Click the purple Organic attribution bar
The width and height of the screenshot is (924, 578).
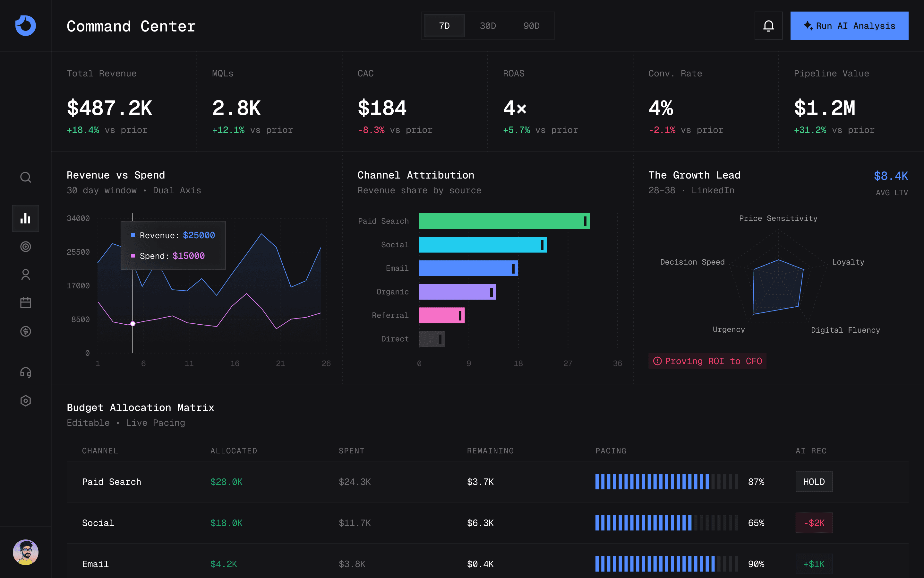point(458,292)
